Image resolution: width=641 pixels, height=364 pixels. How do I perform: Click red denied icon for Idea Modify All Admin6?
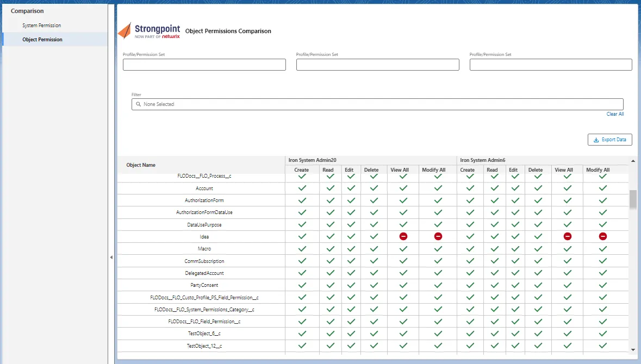(602, 236)
